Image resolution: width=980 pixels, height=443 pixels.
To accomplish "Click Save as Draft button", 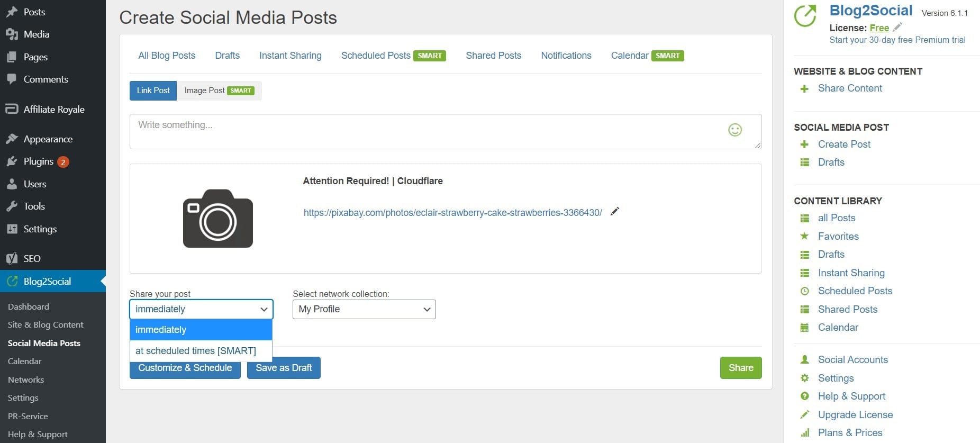I will [284, 368].
